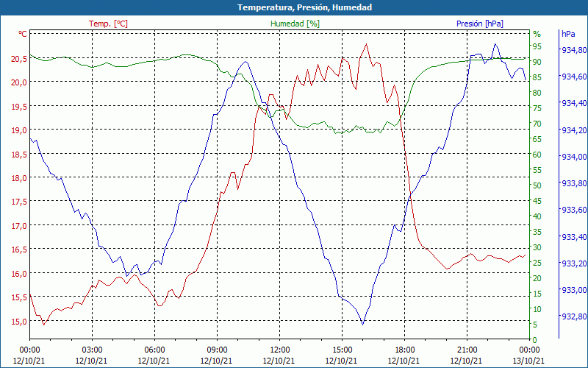The height and width of the screenshot is (368, 588).
Task: Click the '06:00' time label on the x-axis
Action: click(154, 350)
